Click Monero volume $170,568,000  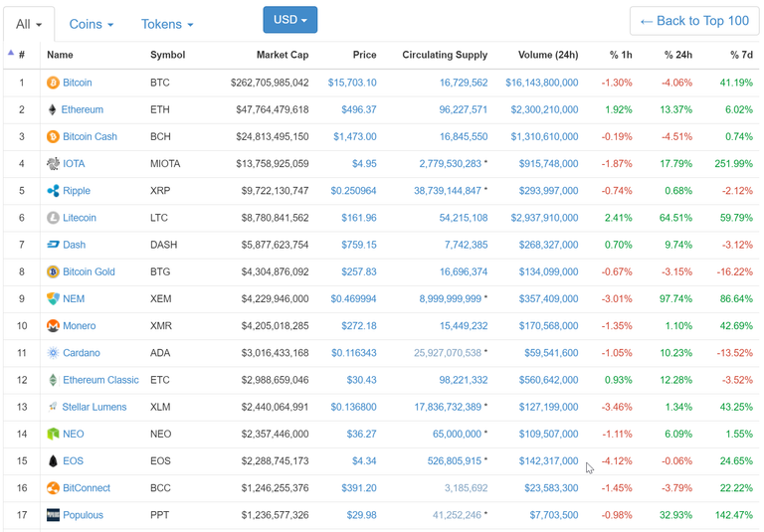point(549,326)
